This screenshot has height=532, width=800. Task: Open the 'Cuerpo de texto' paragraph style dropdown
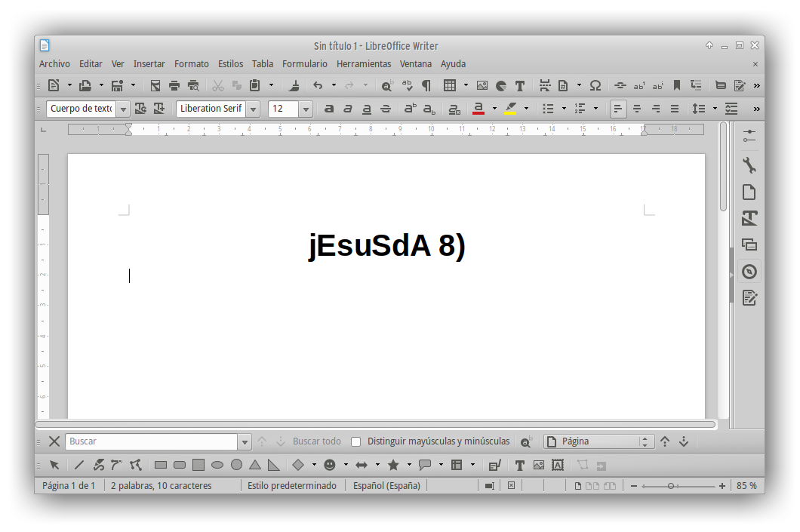tap(122, 109)
